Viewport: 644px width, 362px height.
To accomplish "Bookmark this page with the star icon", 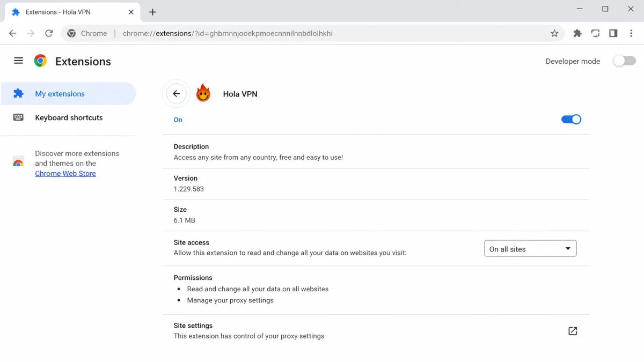I will (x=554, y=33).
